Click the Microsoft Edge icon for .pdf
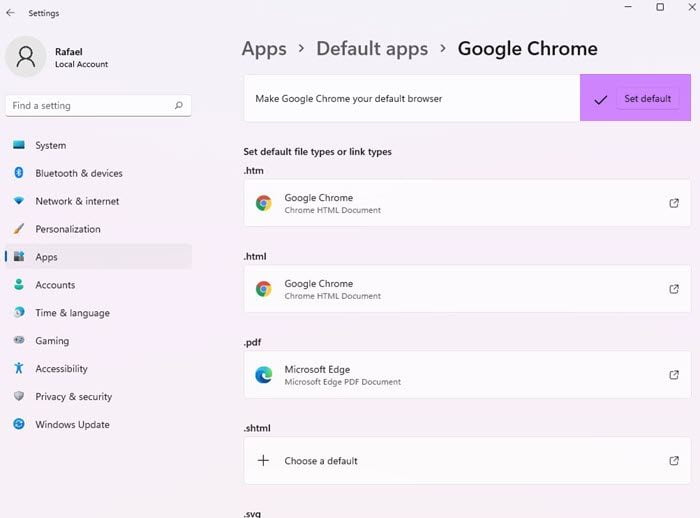 tap(264, 375)
